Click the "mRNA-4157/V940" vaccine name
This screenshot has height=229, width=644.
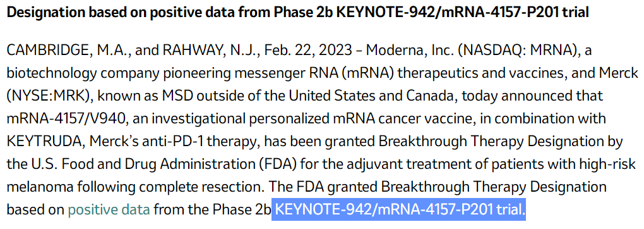63,119
